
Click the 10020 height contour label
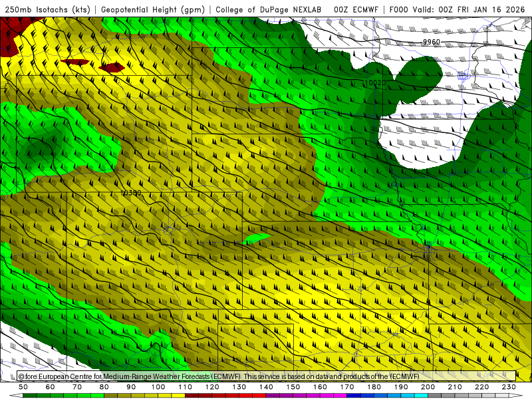pos(376,82)
